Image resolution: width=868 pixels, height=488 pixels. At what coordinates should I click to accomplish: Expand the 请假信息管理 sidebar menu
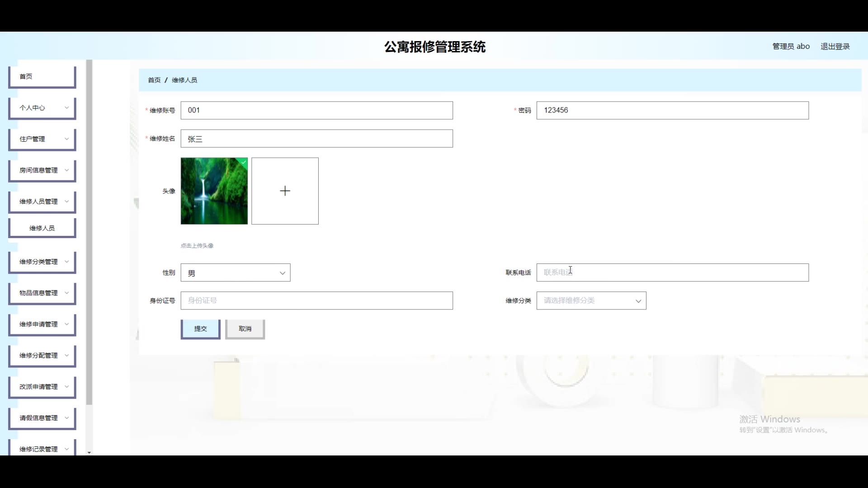[x=42, y=418]
